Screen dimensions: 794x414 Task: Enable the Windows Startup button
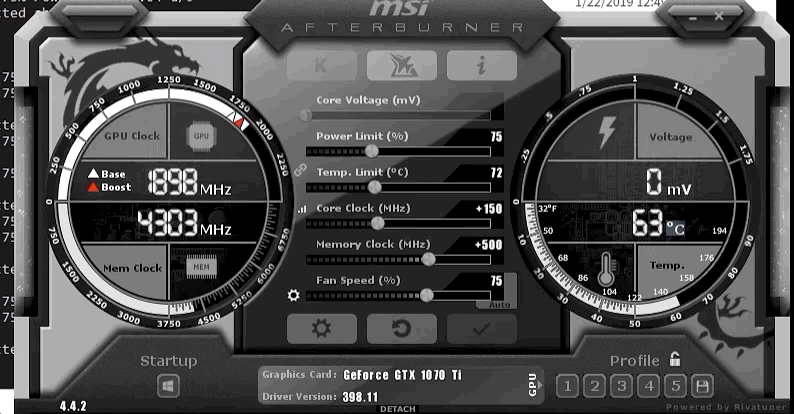168,386
